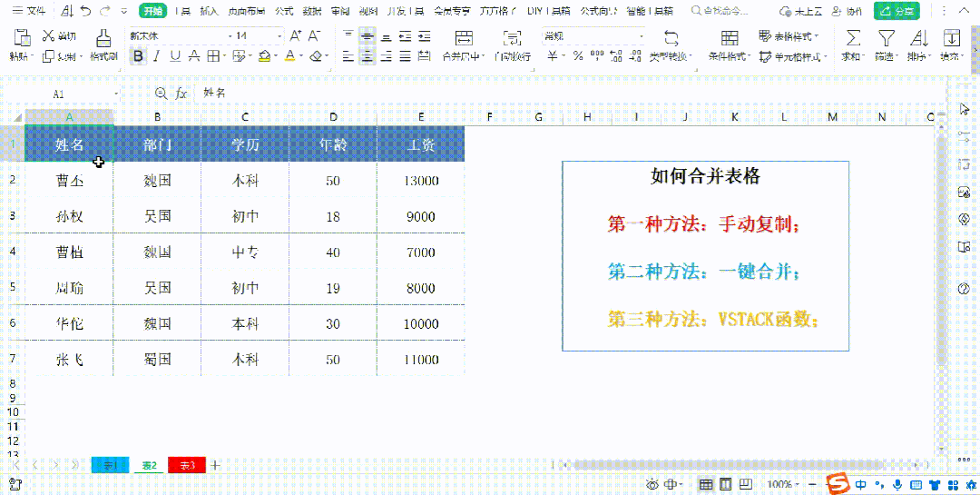The width and height of the screenshot is (980, 495).
Task: Click the Filter (筛选) funnel icon
Action: click(x=886, y=37)
